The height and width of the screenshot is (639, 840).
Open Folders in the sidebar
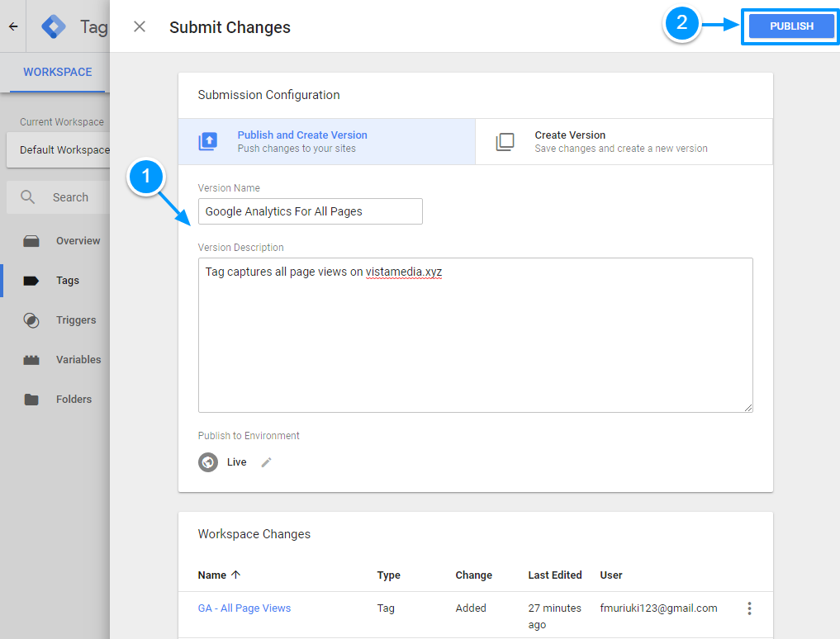click(74, 400)
